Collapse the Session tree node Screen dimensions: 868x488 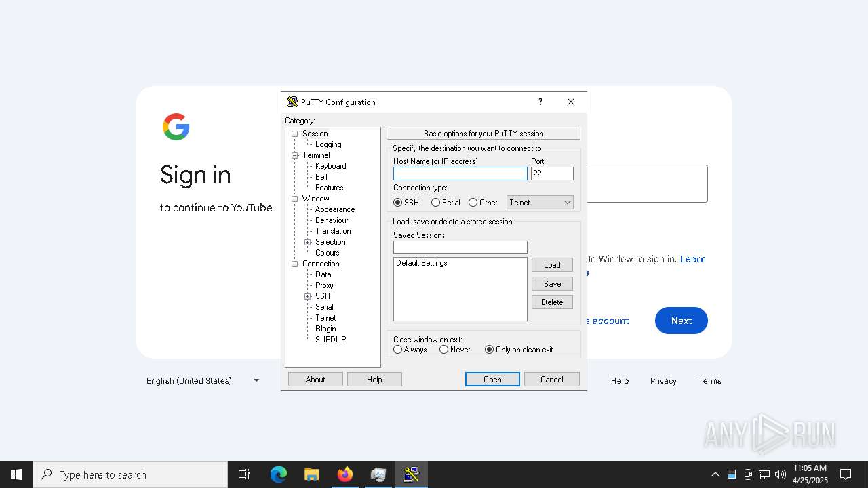pyautogui.click(x=295, y=134)
